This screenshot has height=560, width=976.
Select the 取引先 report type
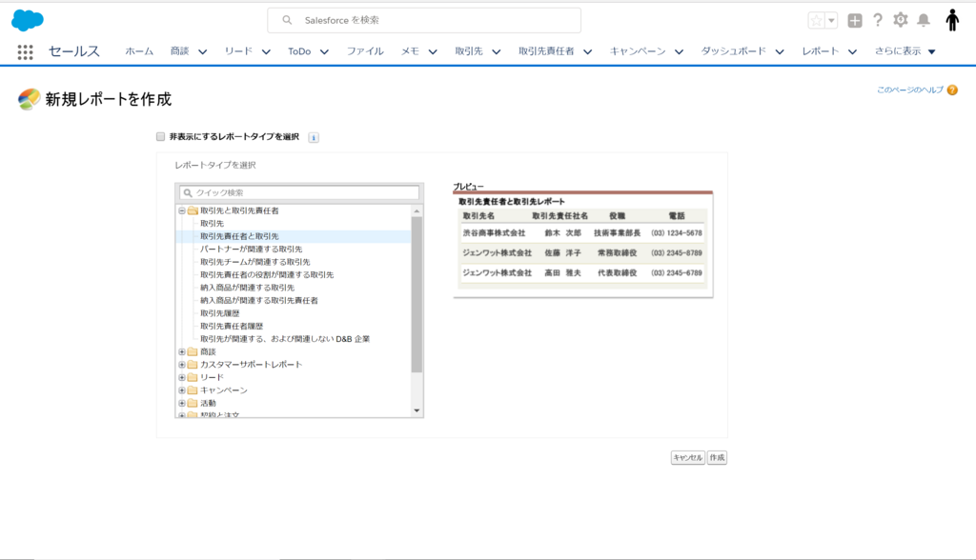pyautogui.click(x=212, y=224)
